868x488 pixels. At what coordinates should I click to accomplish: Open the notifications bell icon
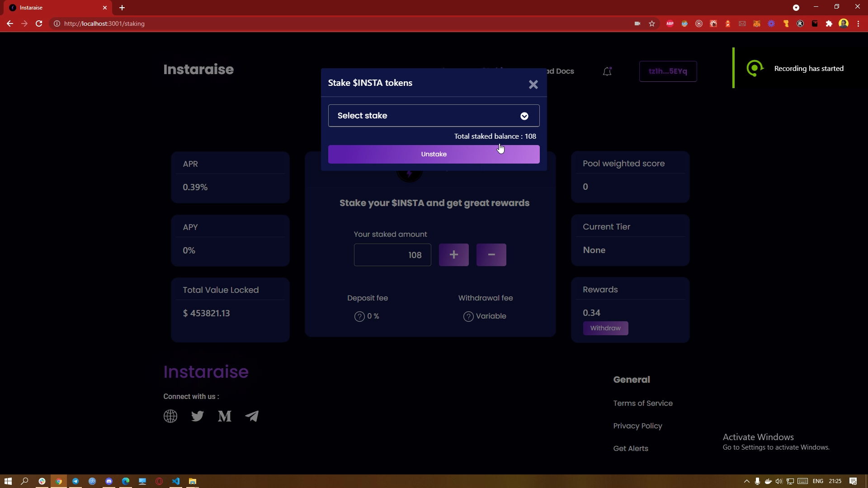click(x=607, y=71)
